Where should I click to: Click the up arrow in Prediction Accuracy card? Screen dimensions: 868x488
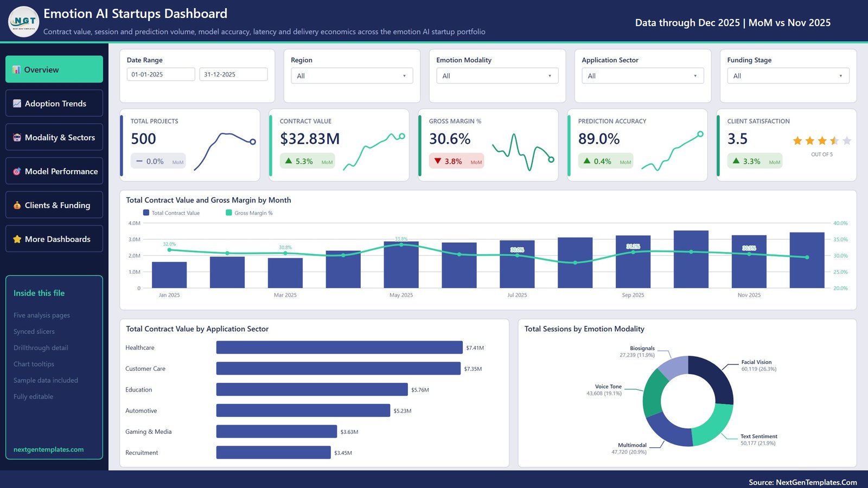tap(587, 161)
